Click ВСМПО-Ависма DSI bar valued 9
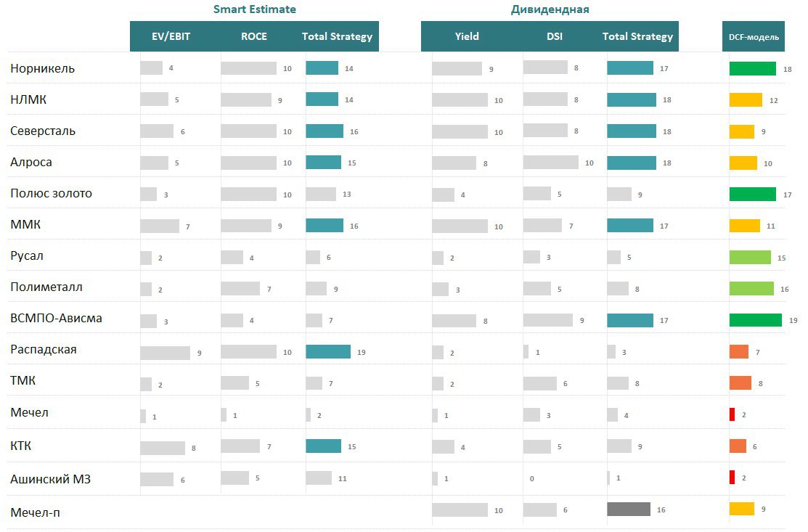Screen dimensions: 808x532 548,320
